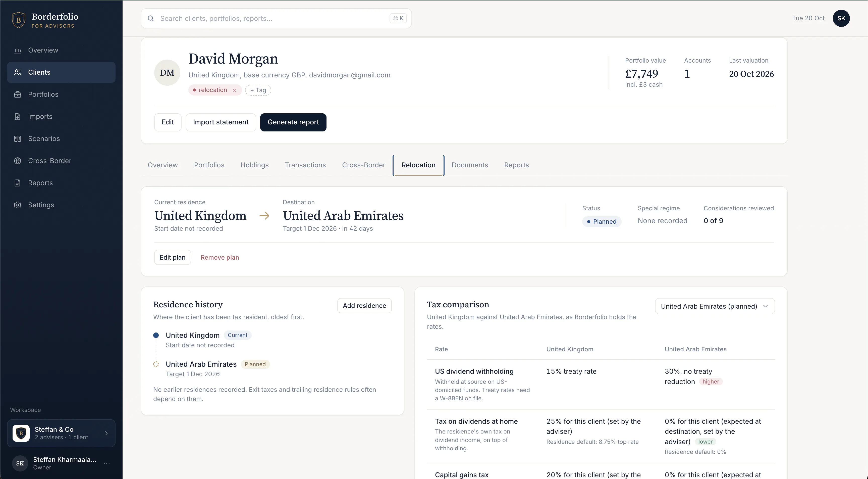Open the three-dot menu beside Steffan Kharmaaia

(107, 463)
